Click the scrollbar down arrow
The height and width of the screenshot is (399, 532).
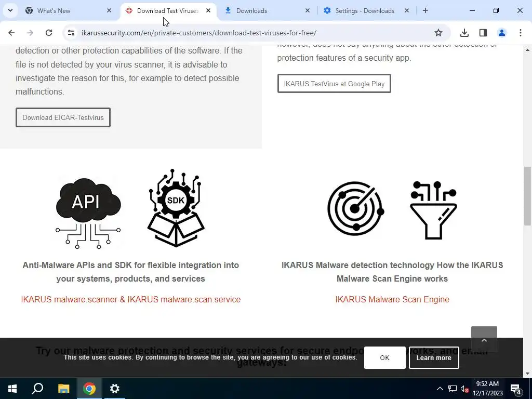[x=528, y=374]
